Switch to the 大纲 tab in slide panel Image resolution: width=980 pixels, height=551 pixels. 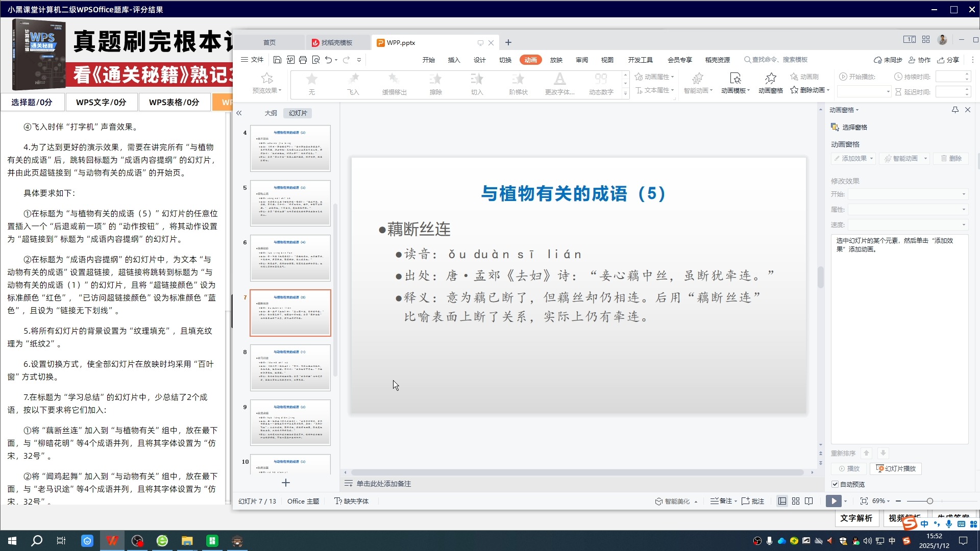271,113
